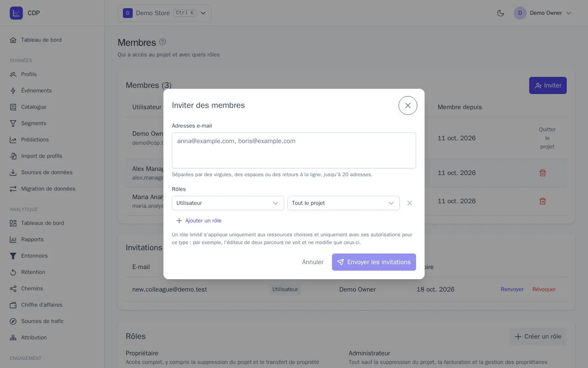Click Créer un rôle button
Screen dimensions: 588x368
[x=538, y=337]
